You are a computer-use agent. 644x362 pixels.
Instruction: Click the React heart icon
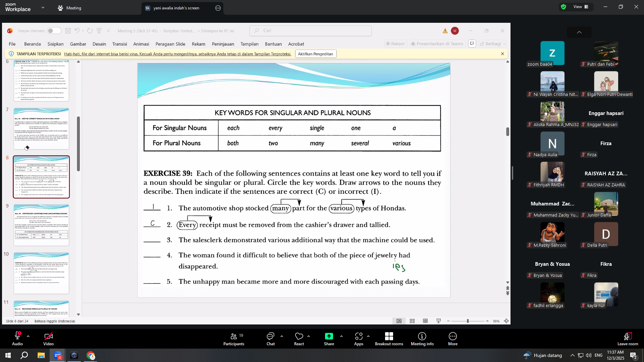click(299, 336)
